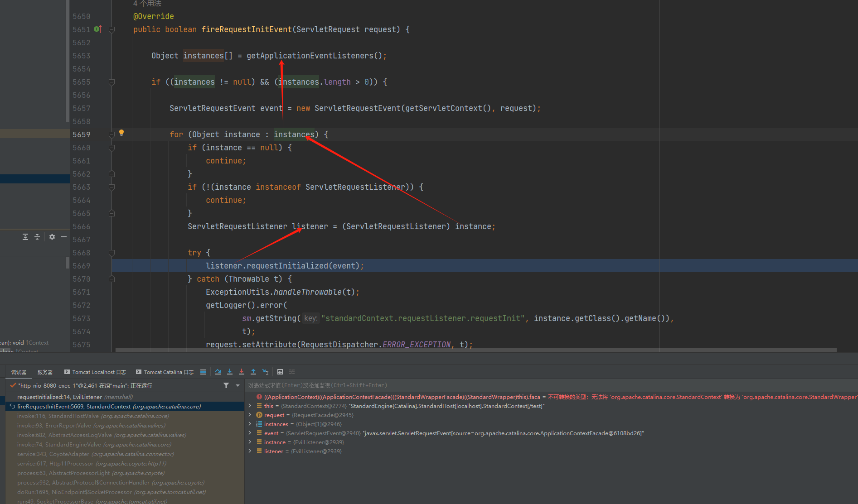The image size is (858, 504).
Task: Select frame invoke:682, AbstractAccessLogValve
Action: pyautogui.click(x=125, y=435)
